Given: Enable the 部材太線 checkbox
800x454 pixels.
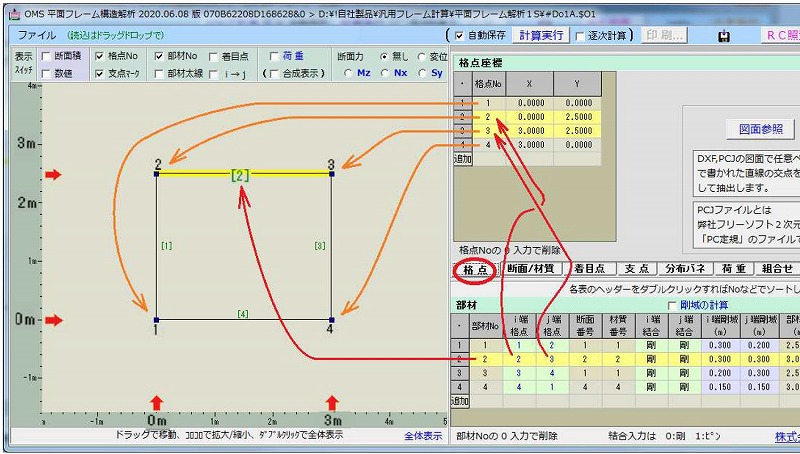Looking at the screenshot, I should pos(159,74).
